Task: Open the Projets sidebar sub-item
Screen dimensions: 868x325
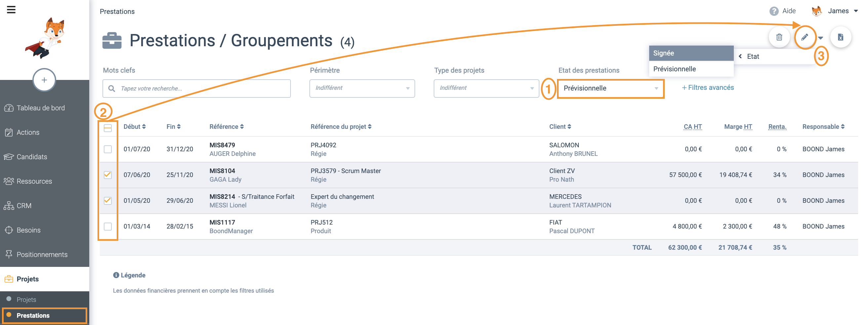Action: click(x=26, y=300)
